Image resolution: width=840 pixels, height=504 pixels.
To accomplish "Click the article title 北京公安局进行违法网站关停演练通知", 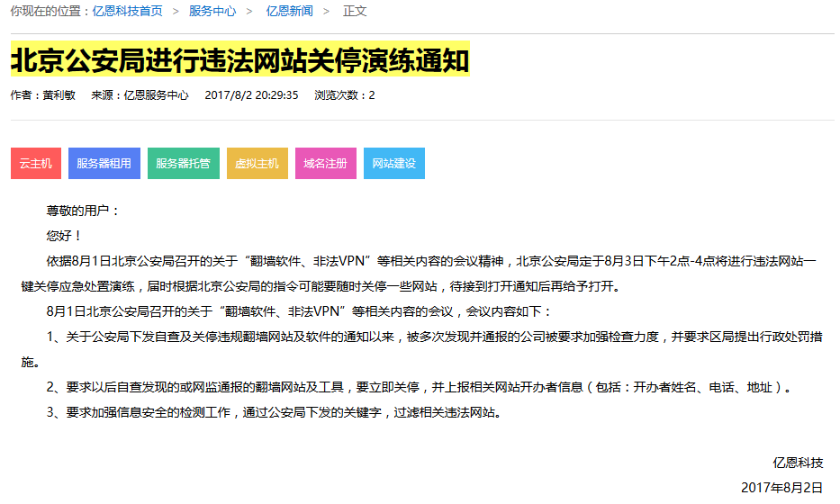I will [x=240, y=59].
